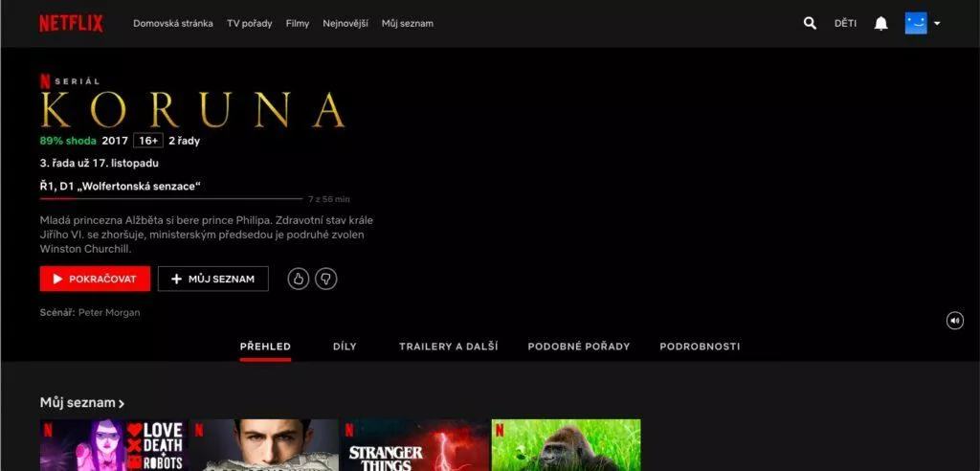Click the blue profile avatar

(916, 24)
